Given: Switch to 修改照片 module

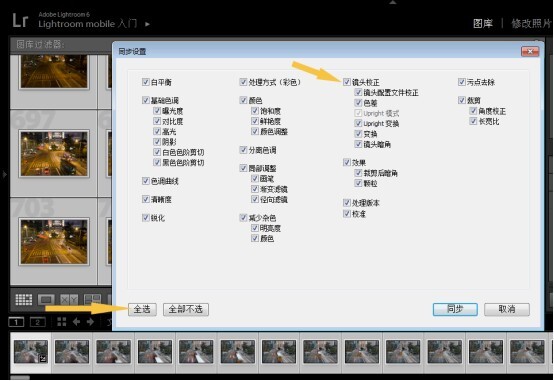Looking at the screenshot, I should [x=531, y=24].
